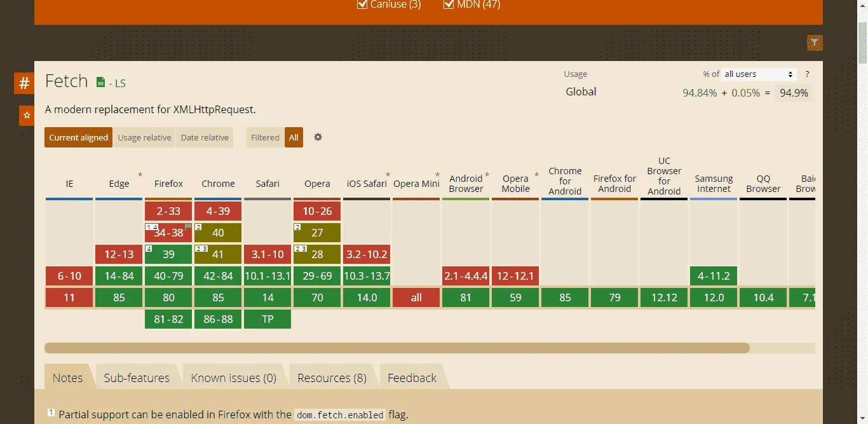Viewport: 868px width, 424px height.
Task: Click the Samsung Internet column header
Action: pyautogui.click(x=714, y=184)
